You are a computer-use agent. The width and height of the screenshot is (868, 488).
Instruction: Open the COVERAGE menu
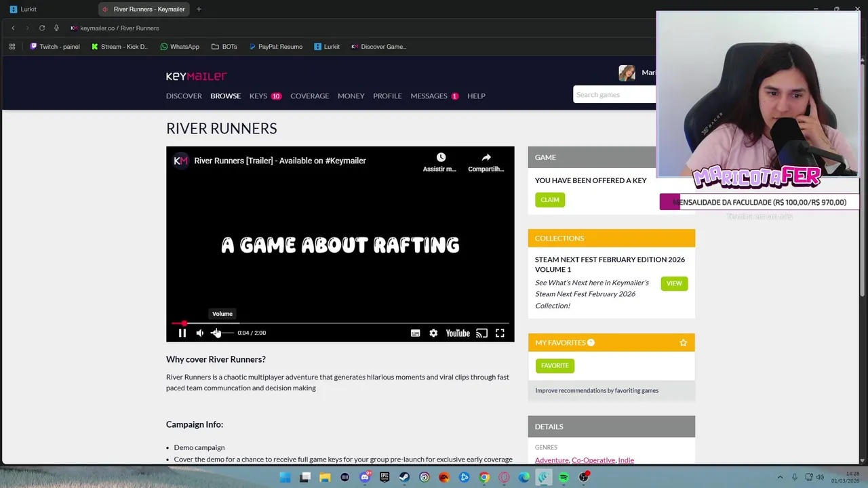[309, 96]
